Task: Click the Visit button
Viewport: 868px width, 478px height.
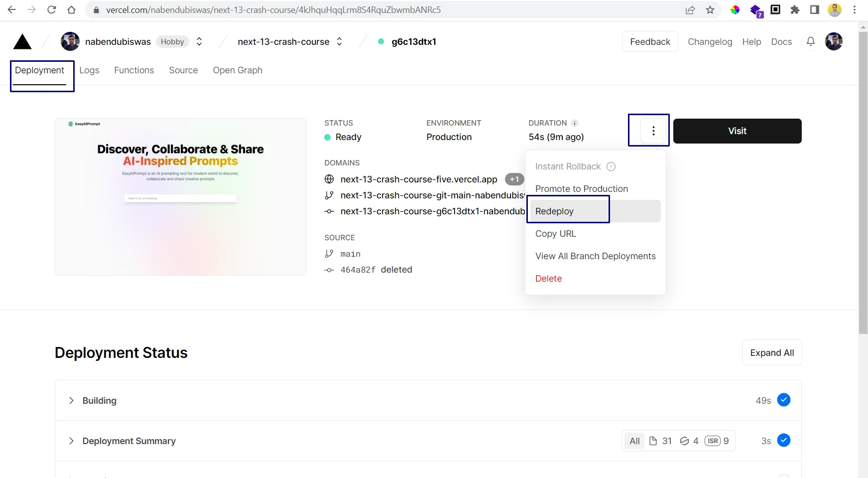Action: pyautogui.click(x=737, y=131)
